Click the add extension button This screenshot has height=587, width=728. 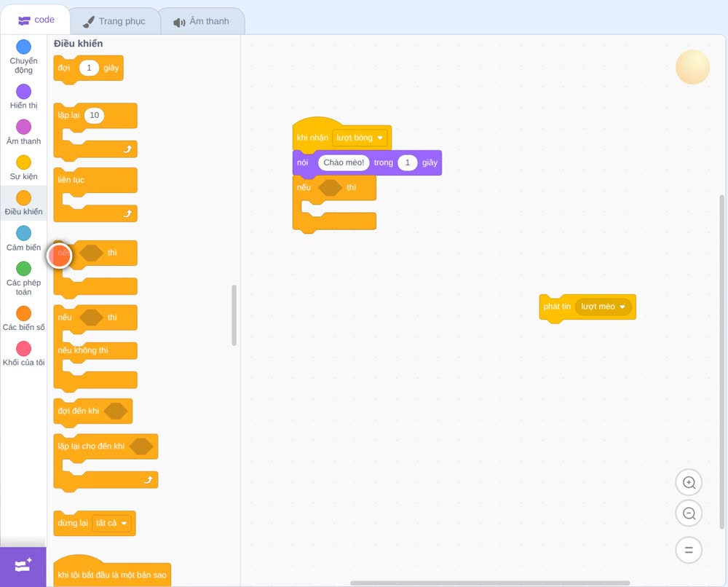23,566
